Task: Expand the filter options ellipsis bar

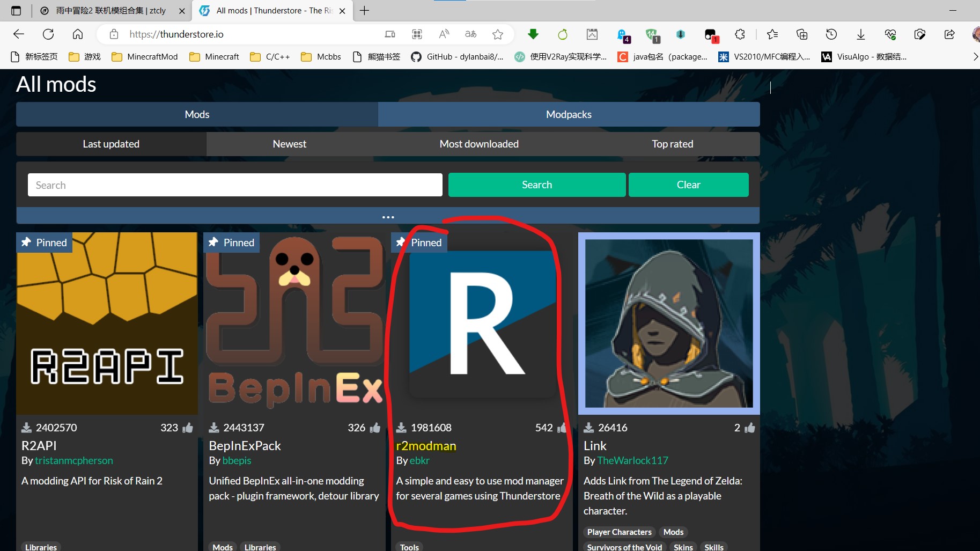Action: (x=388, y=216)
